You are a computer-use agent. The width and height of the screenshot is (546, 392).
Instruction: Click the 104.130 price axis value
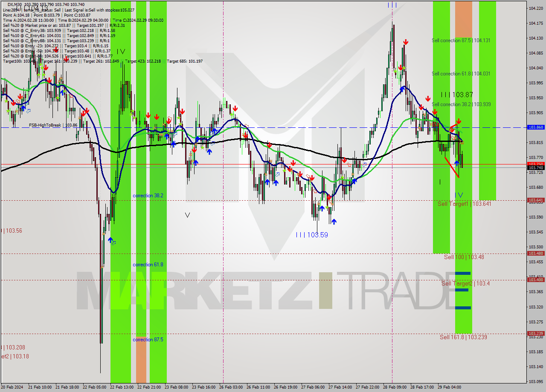(536, 38)
